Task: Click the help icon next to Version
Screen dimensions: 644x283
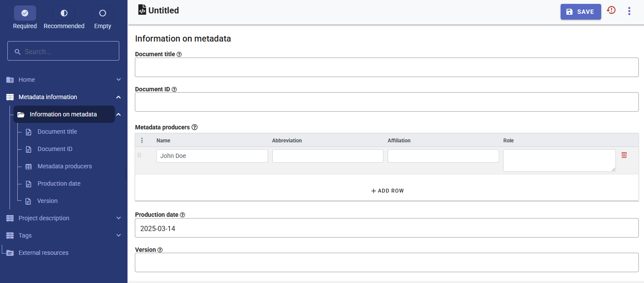Action: [160, 250]
